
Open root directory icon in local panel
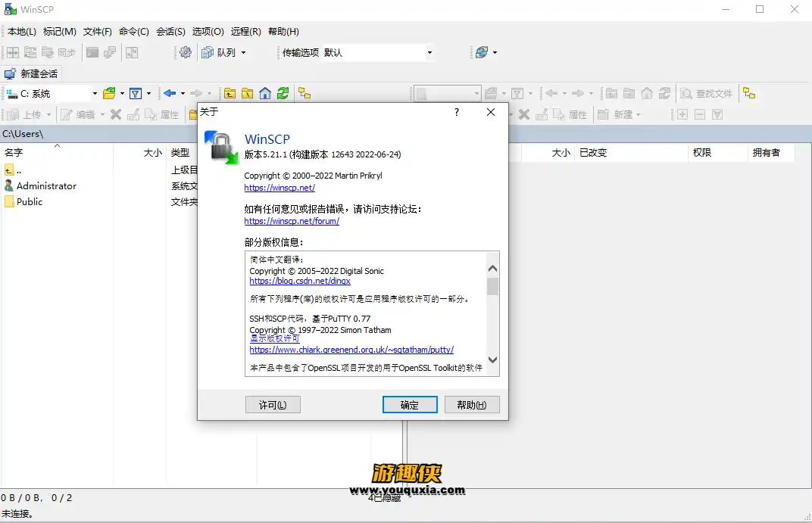(248, 94)
